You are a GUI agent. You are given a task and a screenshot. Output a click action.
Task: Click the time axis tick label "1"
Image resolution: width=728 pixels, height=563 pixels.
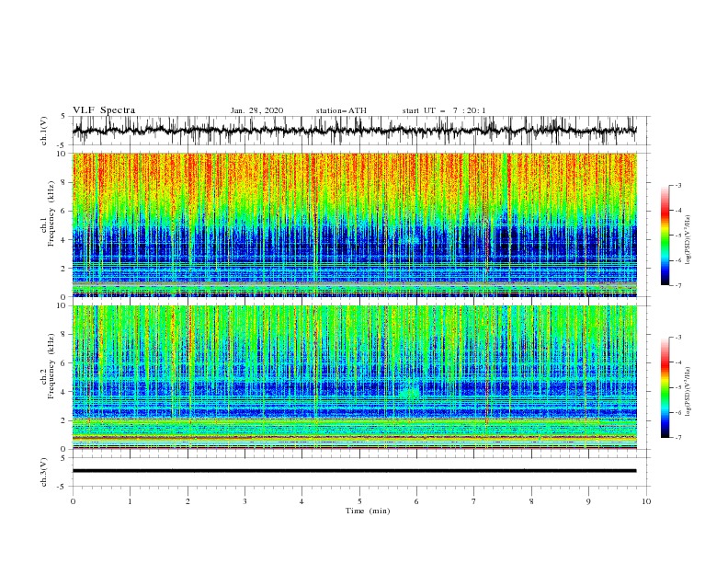tap(130, 501)
